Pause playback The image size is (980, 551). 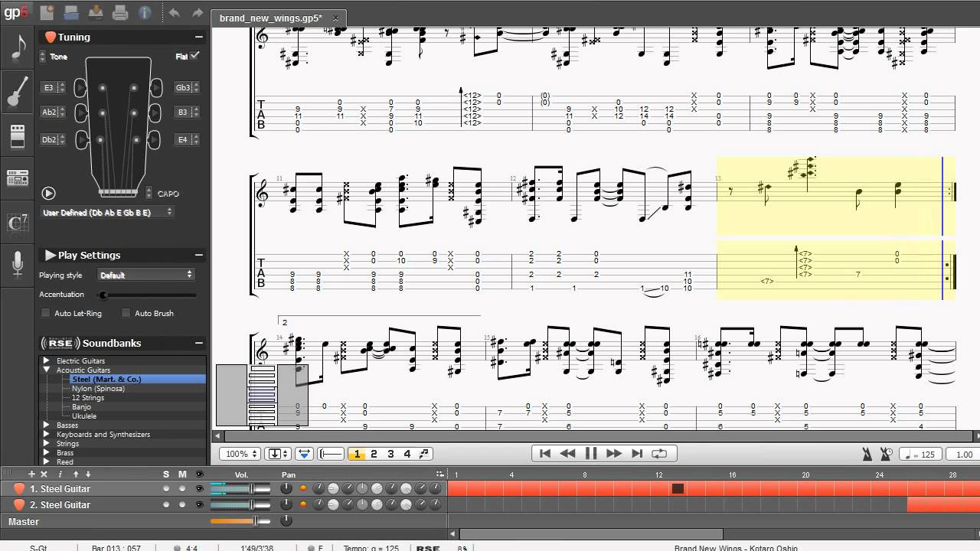591,454
